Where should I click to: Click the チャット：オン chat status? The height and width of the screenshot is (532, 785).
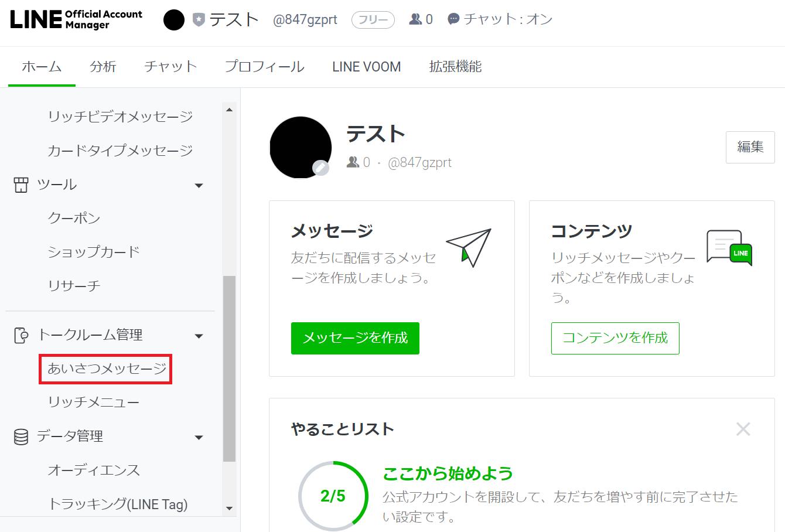click(500, 19)
